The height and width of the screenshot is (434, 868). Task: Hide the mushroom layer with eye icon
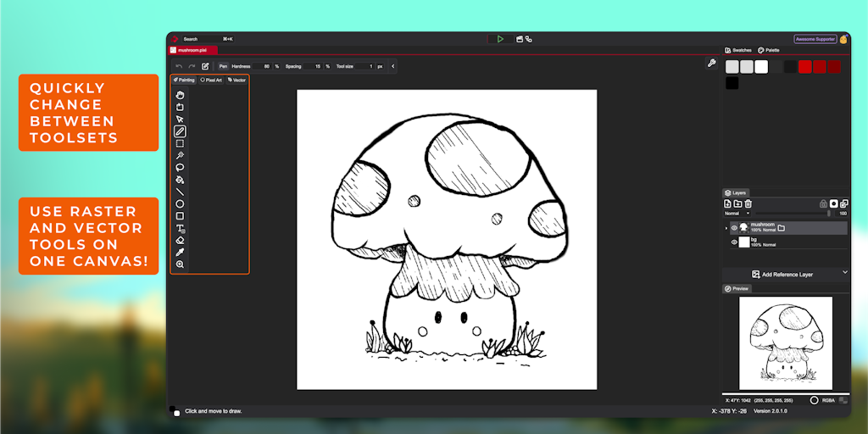pyautogui.click(x=734, y=228)
